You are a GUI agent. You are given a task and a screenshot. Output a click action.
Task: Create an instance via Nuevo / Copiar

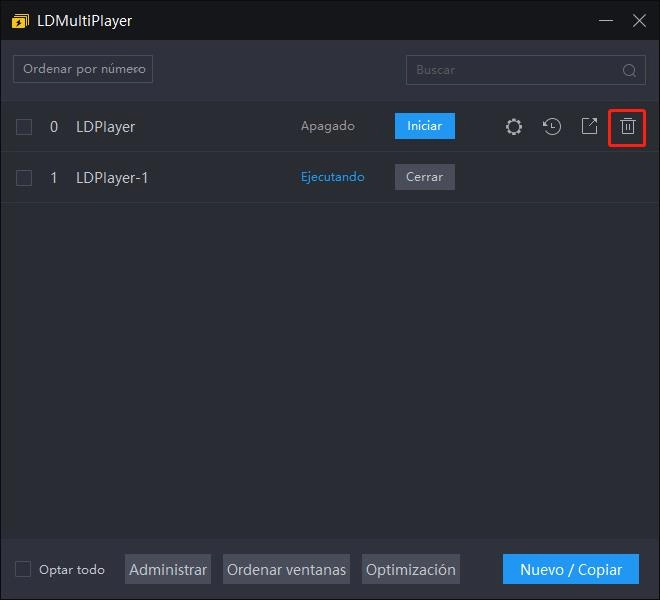[571, 569]
